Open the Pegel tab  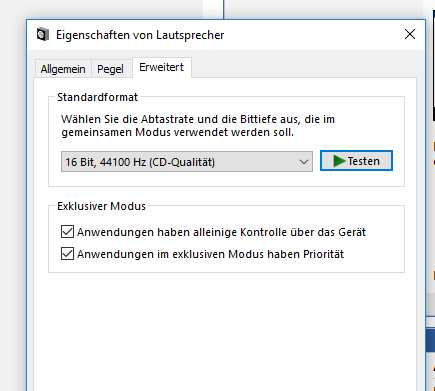tap(110, 69)
